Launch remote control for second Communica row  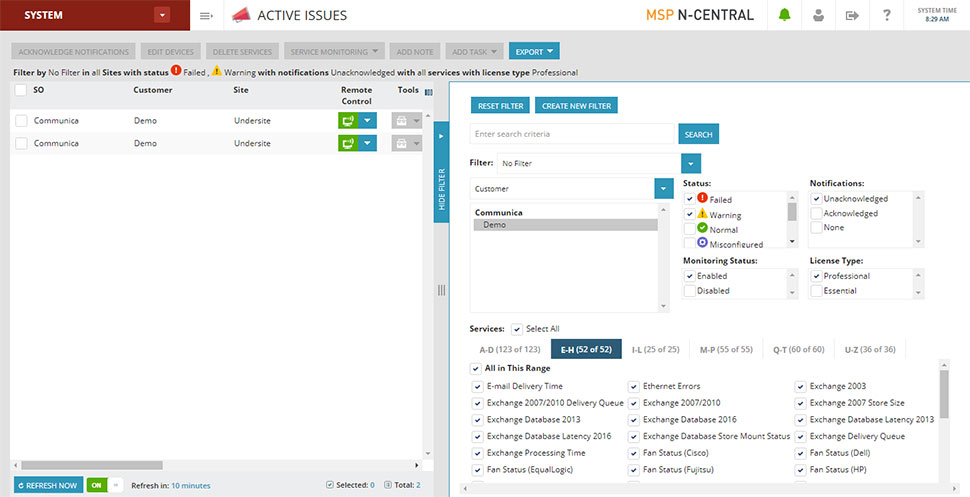coord(348,144)
